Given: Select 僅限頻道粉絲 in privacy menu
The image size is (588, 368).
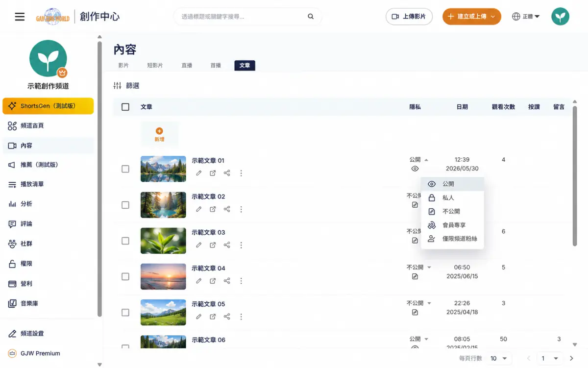Looking at the screenshot, I should [x=452, y=239].
